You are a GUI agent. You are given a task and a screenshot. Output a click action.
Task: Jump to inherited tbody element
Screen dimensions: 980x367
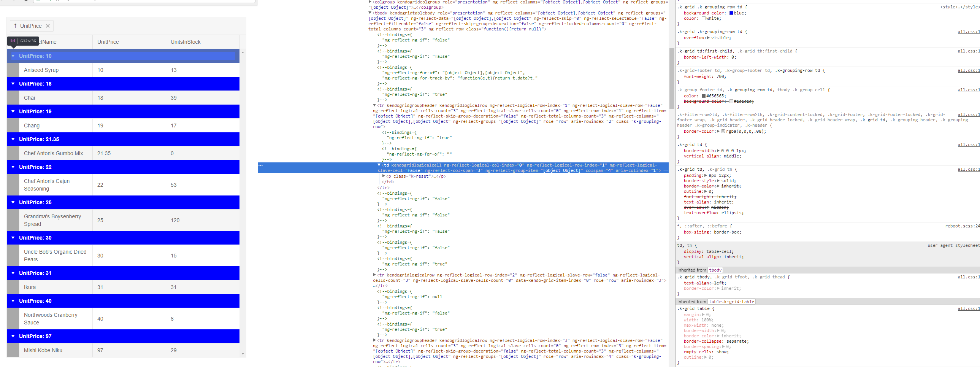[715, 270]
